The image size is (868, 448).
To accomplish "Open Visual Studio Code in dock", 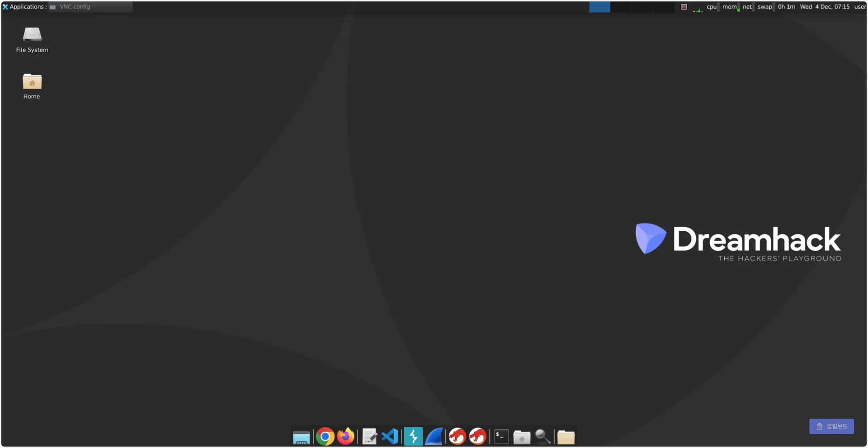I will point(390,437).
